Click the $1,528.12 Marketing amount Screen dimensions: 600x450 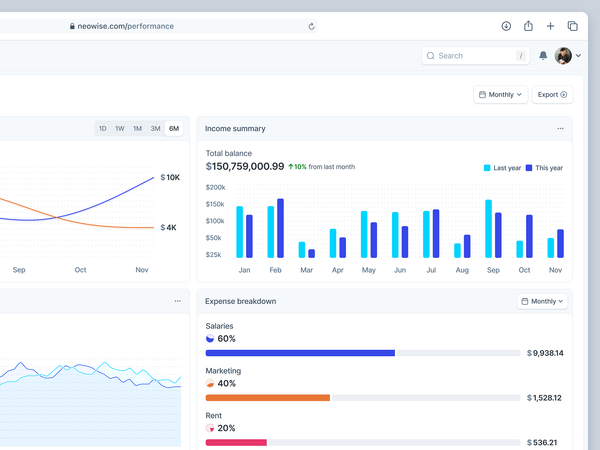point(544,398)
